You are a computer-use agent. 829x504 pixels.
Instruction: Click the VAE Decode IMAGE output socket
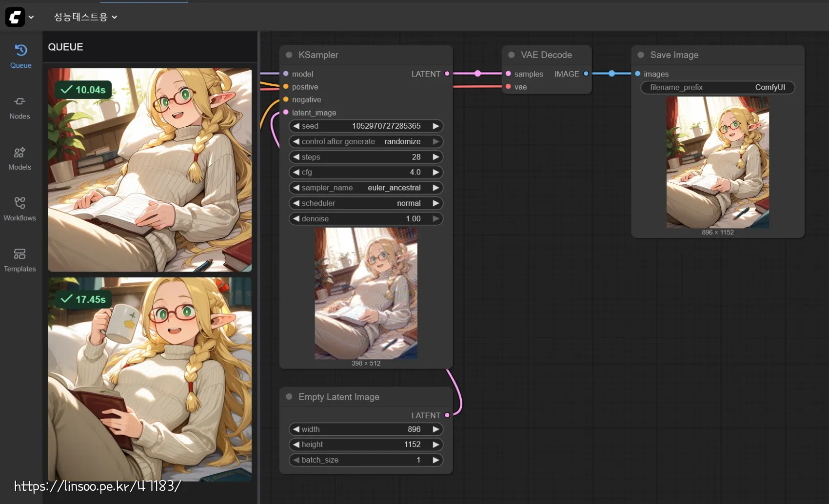point(586,74)
